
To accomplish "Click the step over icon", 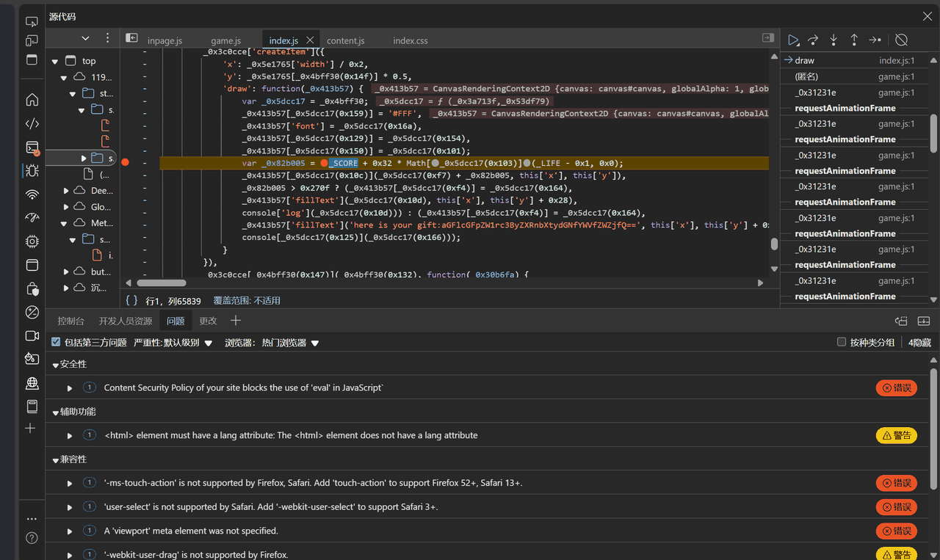I will 813,40.
